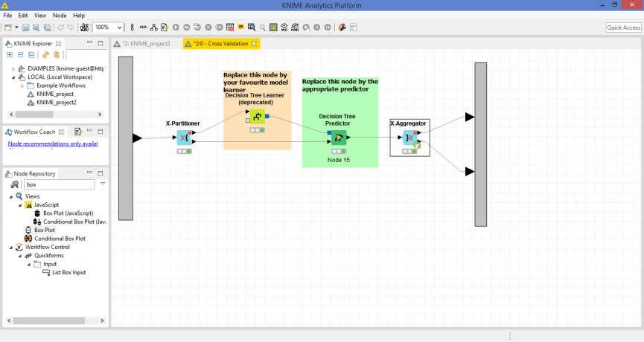The height and width of the screenshot is (342, 644).
Task: Select KNIME_project in the explorer
Action: (55, 94)
